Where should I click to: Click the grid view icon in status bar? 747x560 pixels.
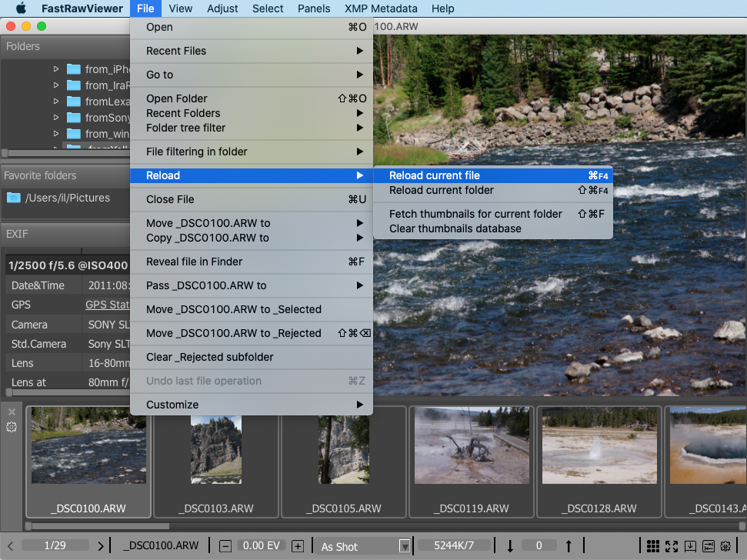pos(652,546)
